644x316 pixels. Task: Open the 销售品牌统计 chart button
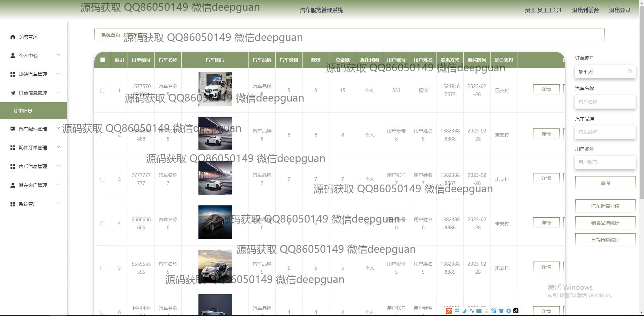[x=605, y=223]
